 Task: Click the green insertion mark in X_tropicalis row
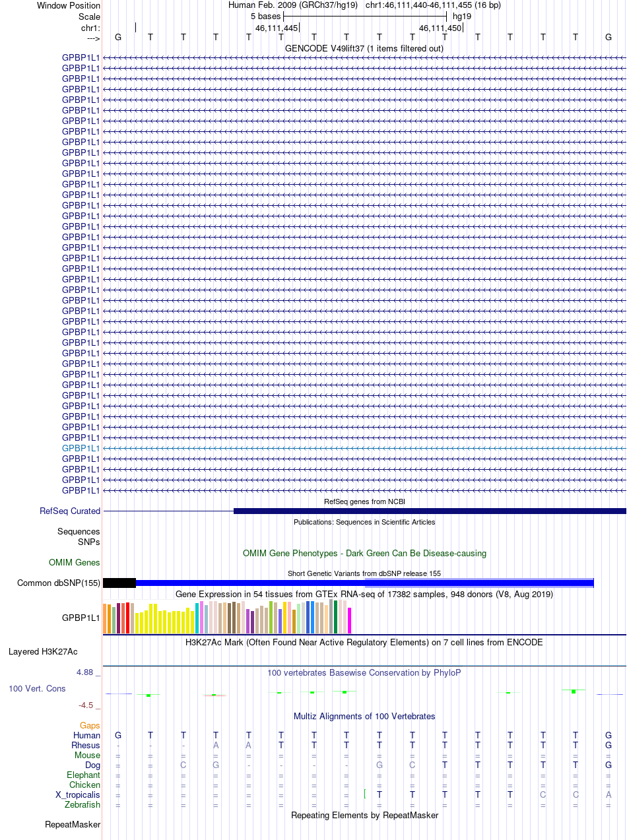(x=364, y=794)
